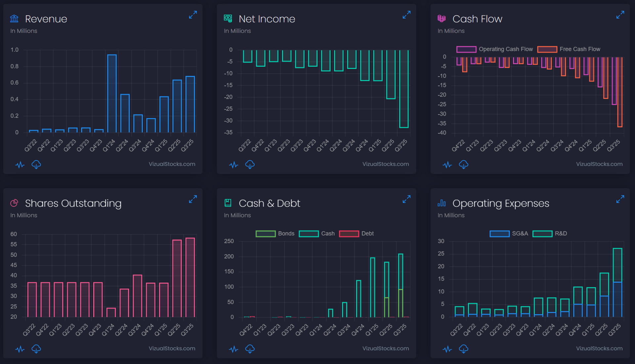
Task: Download the Revenue chart via cloud icon
Action: click(x=36, y=164)
